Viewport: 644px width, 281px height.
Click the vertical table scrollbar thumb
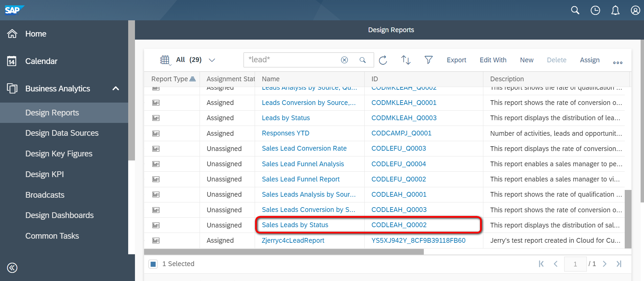pyautogui.click(x=628, y=219)
